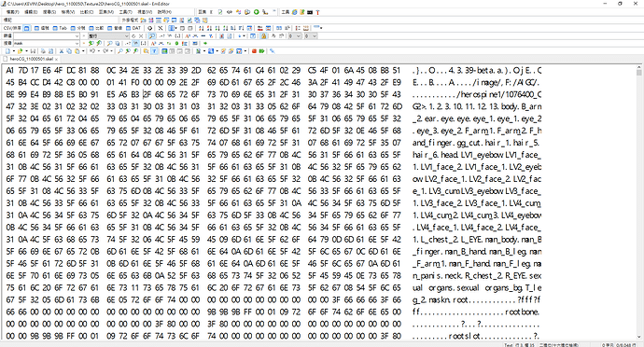Open the dropdown arrow next to New icon
This screenshot has height=347, width=644.
tap(13, 51)
